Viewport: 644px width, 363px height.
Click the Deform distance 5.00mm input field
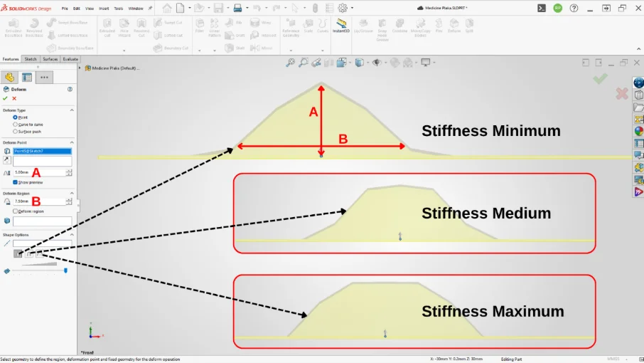[39, 173]
